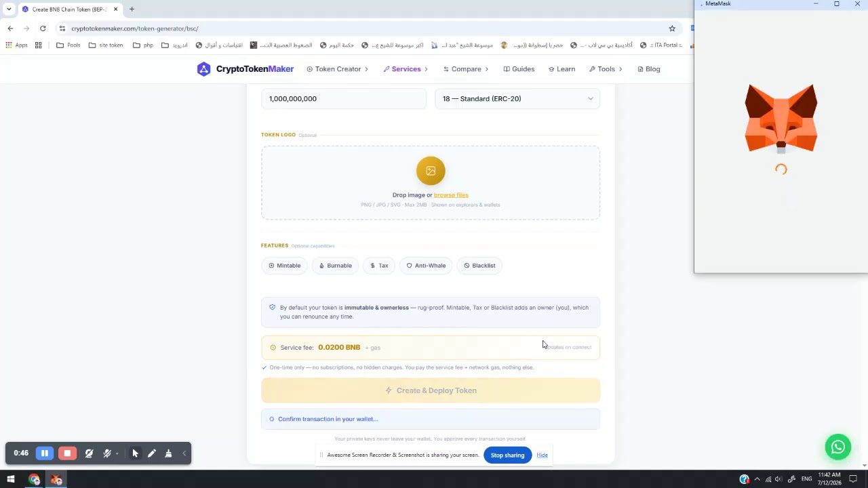Screen dimensions: 868x488
Task: Expand the Services menu
Action: click(405, 69)
